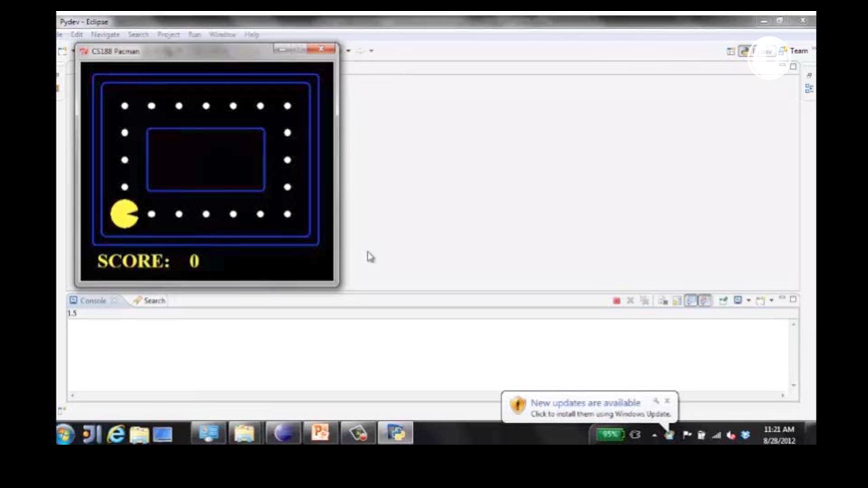Pin the console view

[x=723, y=300]
